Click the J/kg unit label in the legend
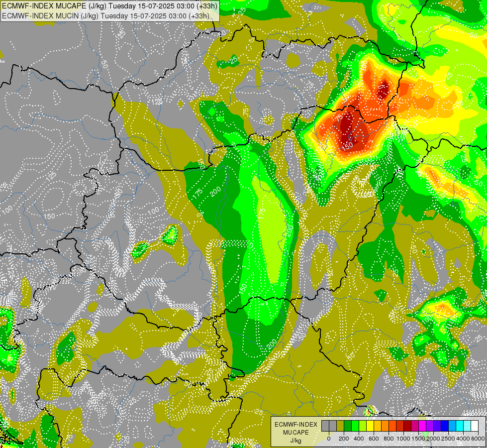Screen dimensions: 487x448 point(295,441)
